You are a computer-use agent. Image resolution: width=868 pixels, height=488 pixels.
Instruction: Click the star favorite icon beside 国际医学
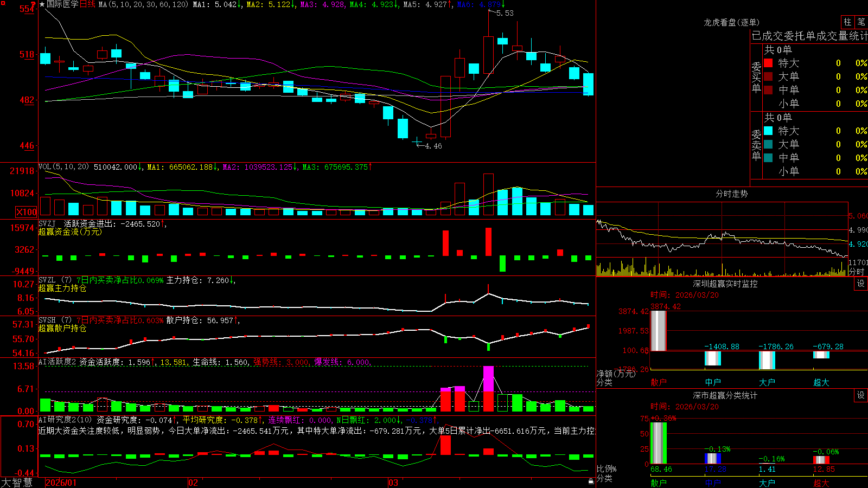[42, 4]
